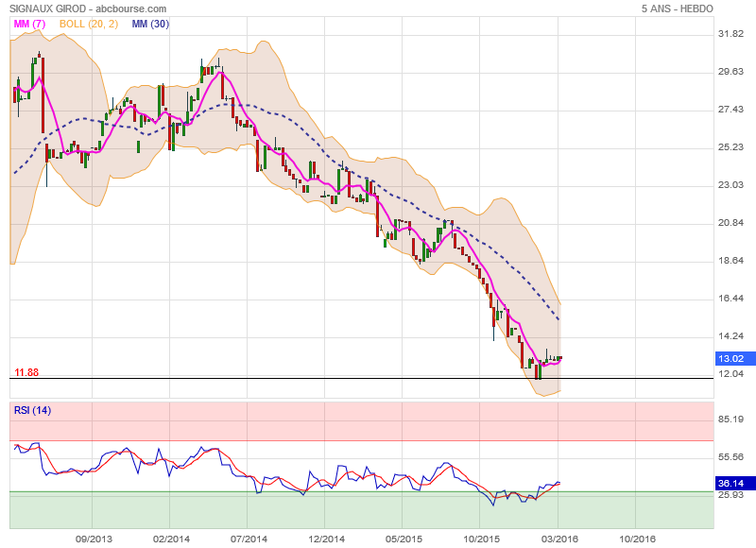
Task: Click the 12/2014 date on the time axis
Action: (x=326, y=539)
